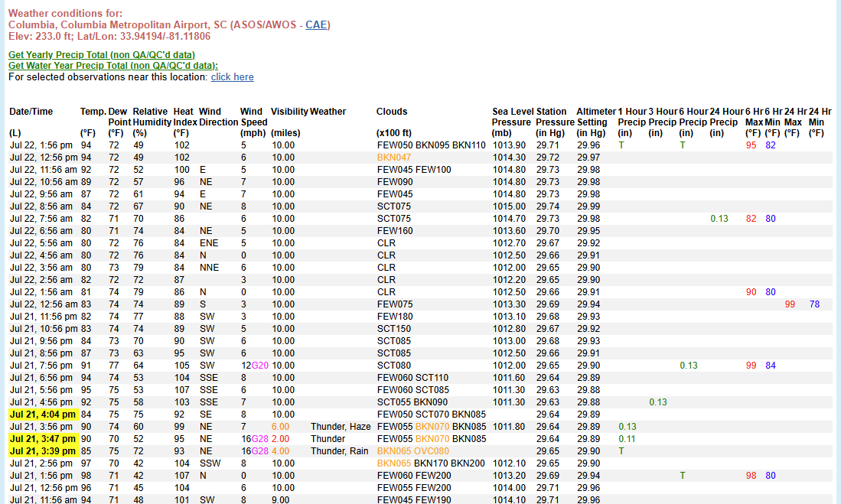Select the orange 'BKN047' cloud value
841x504 pixels.
[x=393, y=158]
